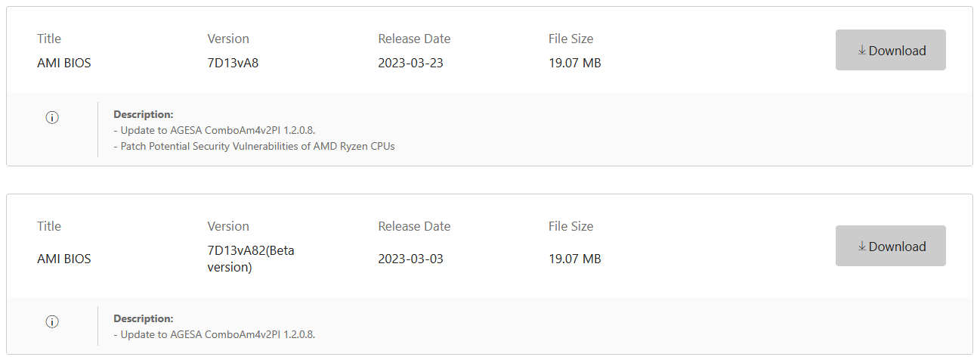Click the info icon for beta version description
Viewport: 980px width, 363px height.
point(52,321)
